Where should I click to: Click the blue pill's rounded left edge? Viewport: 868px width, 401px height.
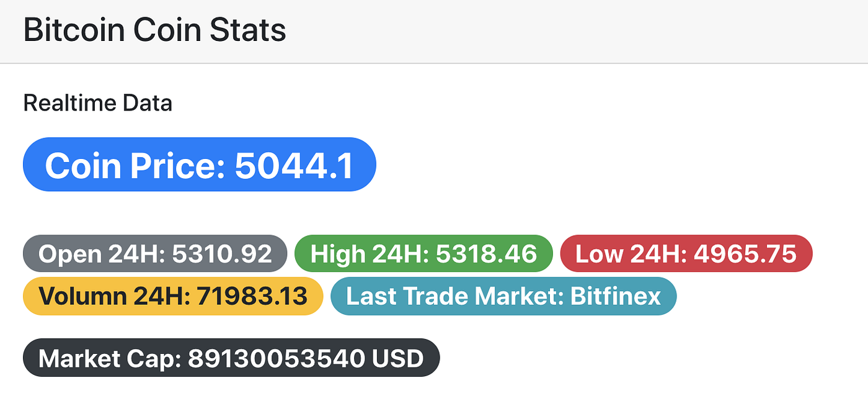click(x=30, y=164)
